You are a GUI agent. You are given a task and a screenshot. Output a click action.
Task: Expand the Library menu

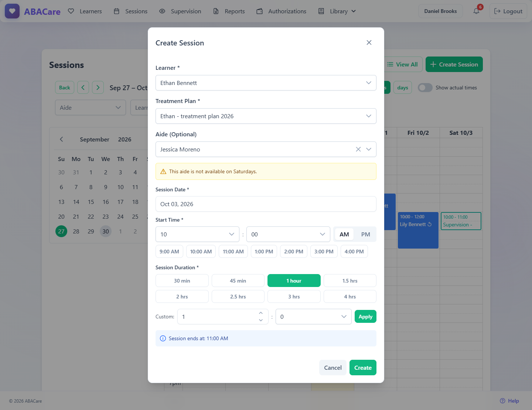point(337,11)
